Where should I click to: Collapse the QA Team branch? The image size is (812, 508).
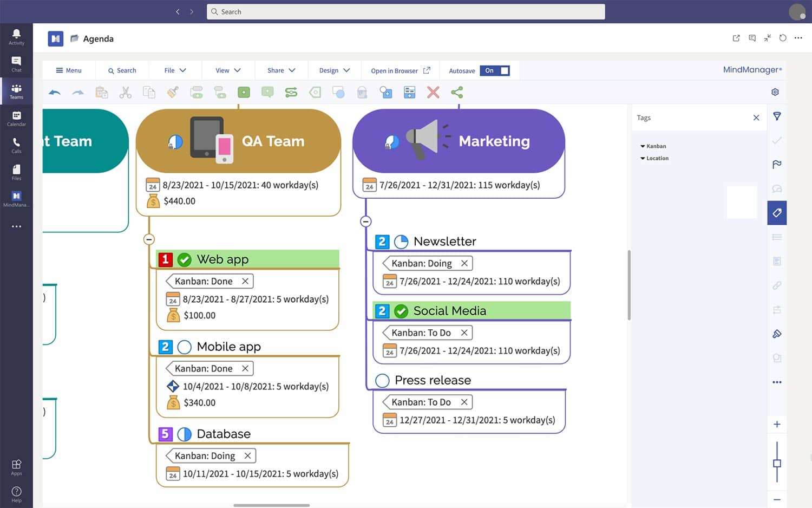pyautogui.click(x=149, y=239)
